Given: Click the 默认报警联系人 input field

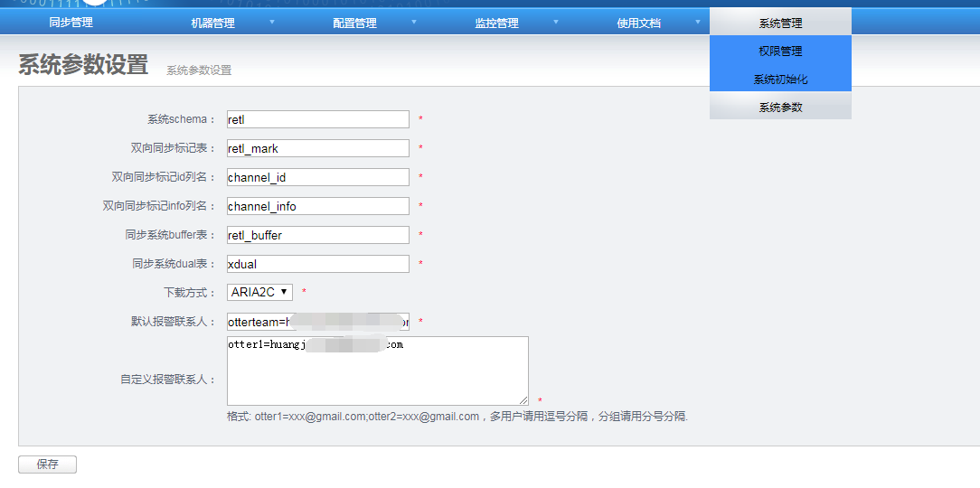Looking at the screenshot, I should [x=318, y=321].
